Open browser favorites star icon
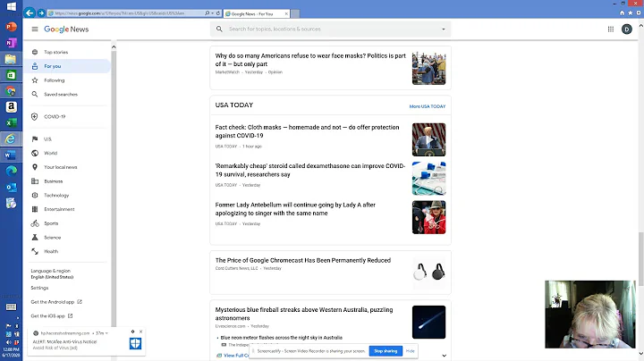644x361 pixels. (630, 13)
